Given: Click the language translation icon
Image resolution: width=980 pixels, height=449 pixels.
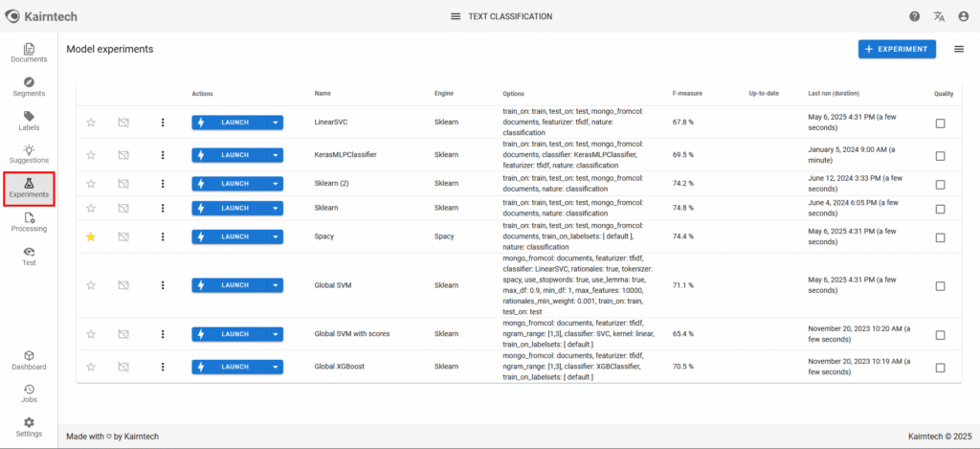Looking at the screenshot, I should click(x=939, y=16).
